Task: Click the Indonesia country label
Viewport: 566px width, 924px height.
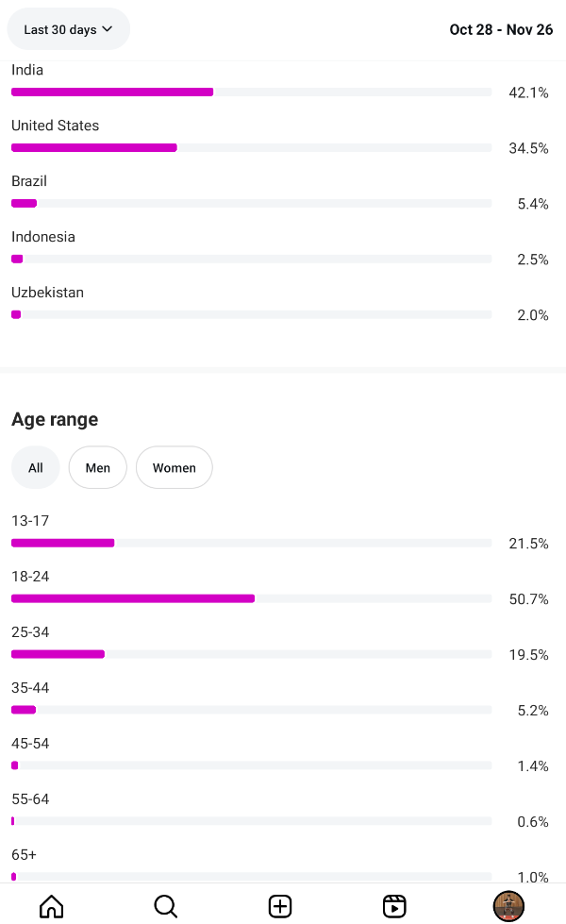Action: pos(43,237)
